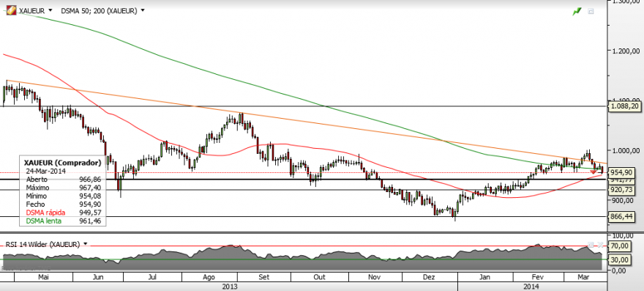Viewport: 644px width, 291px height.
Task: Maximize the RSI indicator pane
Action: click(x=591, y=244)
